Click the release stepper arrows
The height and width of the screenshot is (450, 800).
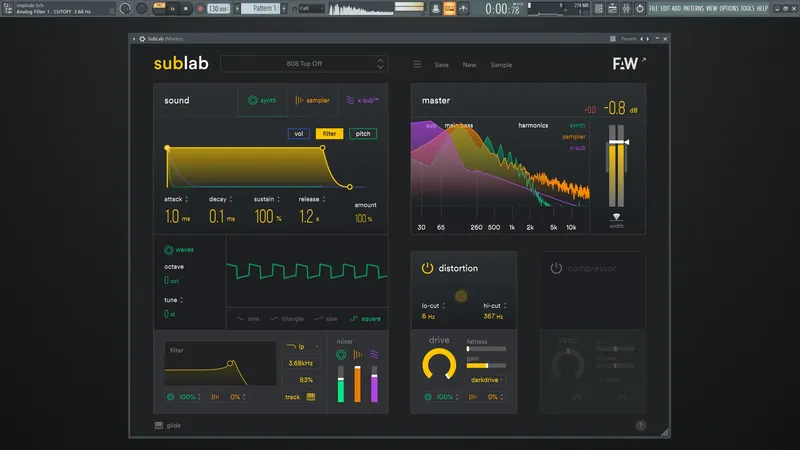323,199
